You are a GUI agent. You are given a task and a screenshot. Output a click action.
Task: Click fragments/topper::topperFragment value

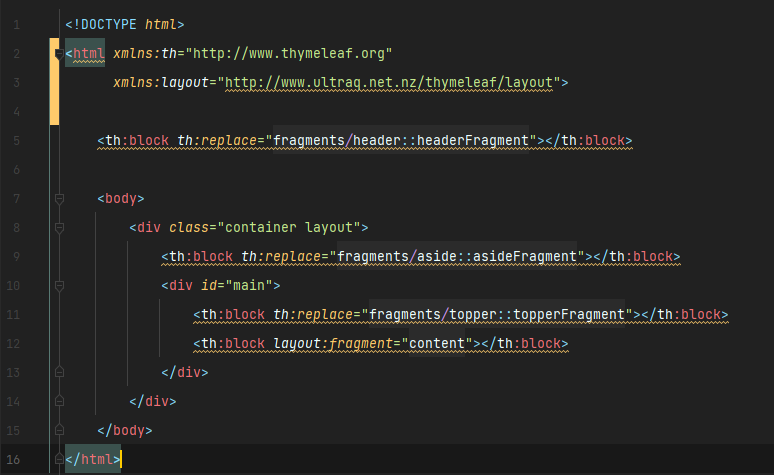pyautogui.click(x=497, y=315)
